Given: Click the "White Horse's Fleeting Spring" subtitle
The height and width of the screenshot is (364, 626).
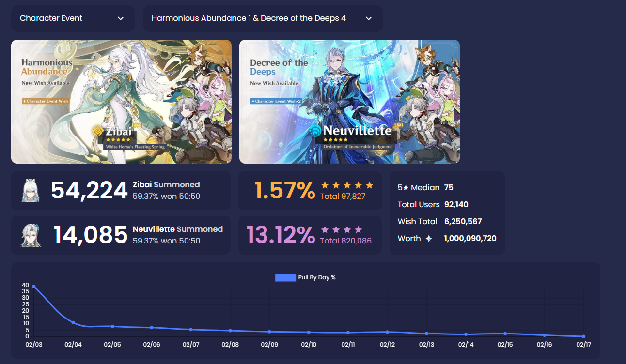Looking at the screenshot, I should point(135,147).
